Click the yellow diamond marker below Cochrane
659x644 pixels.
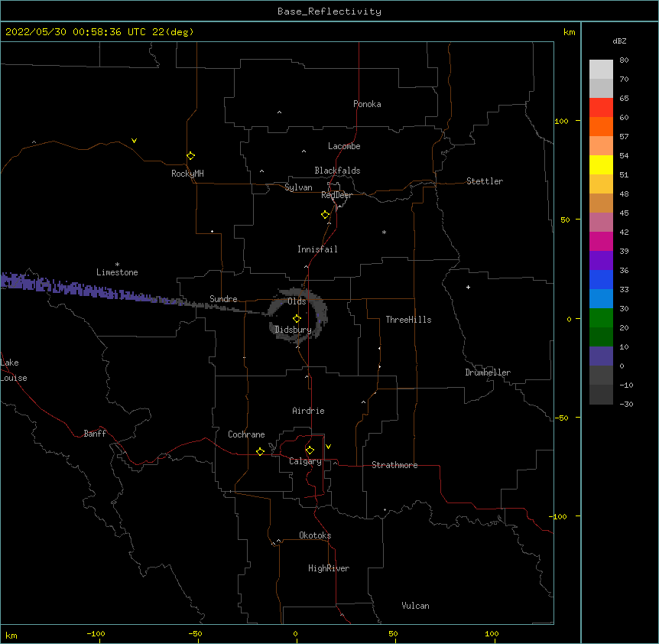tap(260, 451)
